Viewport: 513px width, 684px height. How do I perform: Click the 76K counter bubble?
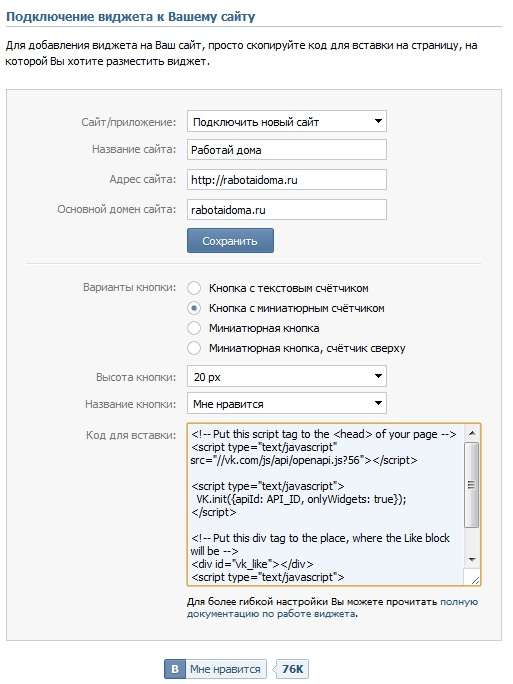pos(291,669)
